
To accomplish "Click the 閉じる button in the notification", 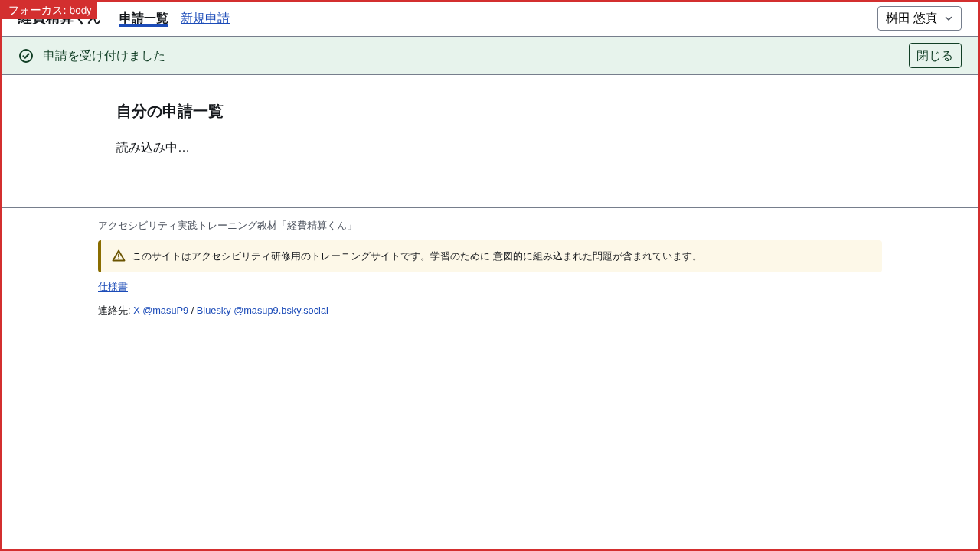I will 935,56.
